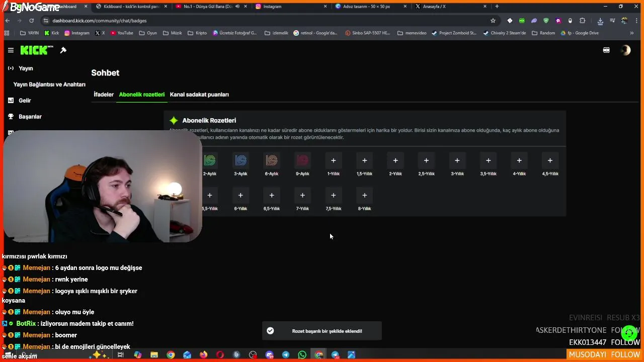Open the Oyun bookmarks folder

pyautogui.click(x=148, y=33)
